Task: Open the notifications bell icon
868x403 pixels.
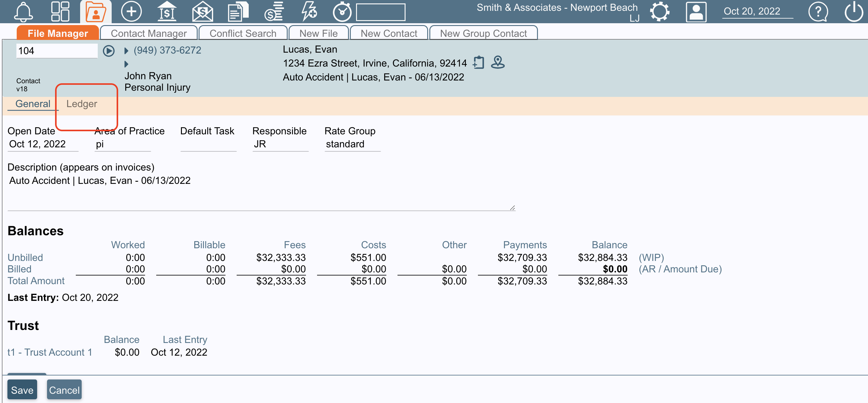Action: (23, 11)
